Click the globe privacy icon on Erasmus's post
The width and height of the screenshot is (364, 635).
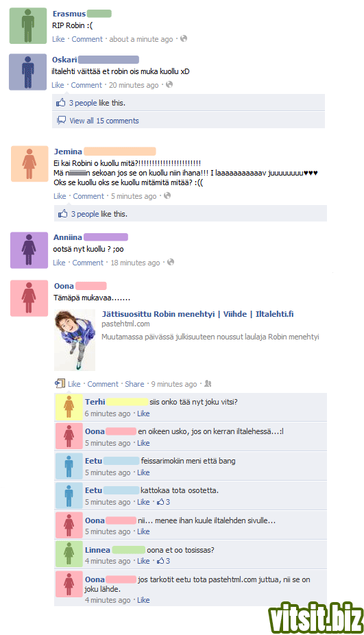(184, 38)
